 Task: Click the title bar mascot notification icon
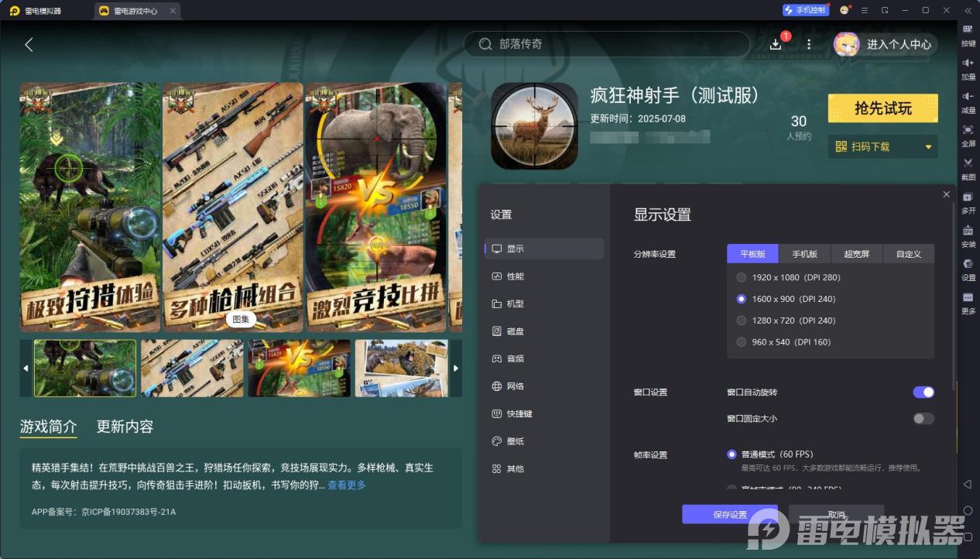point(844,10)
